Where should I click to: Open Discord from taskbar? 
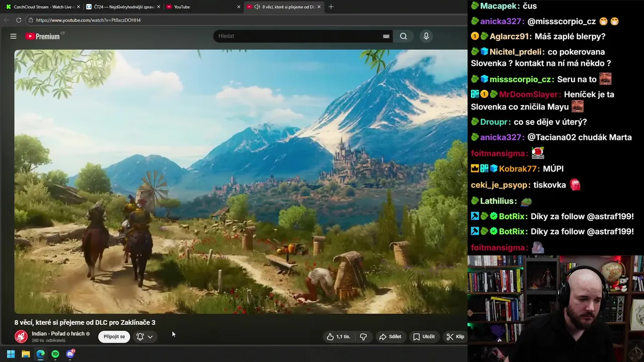[x=70, y=354]
